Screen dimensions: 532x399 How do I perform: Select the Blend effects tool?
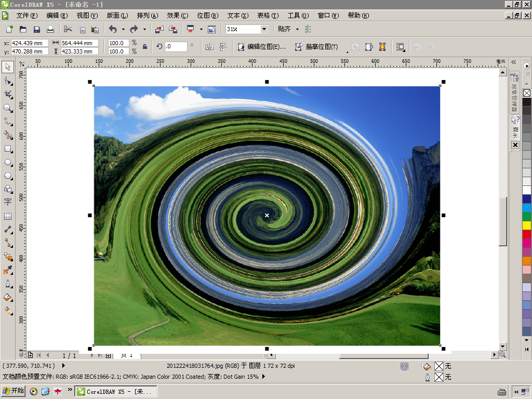(8, 257)
